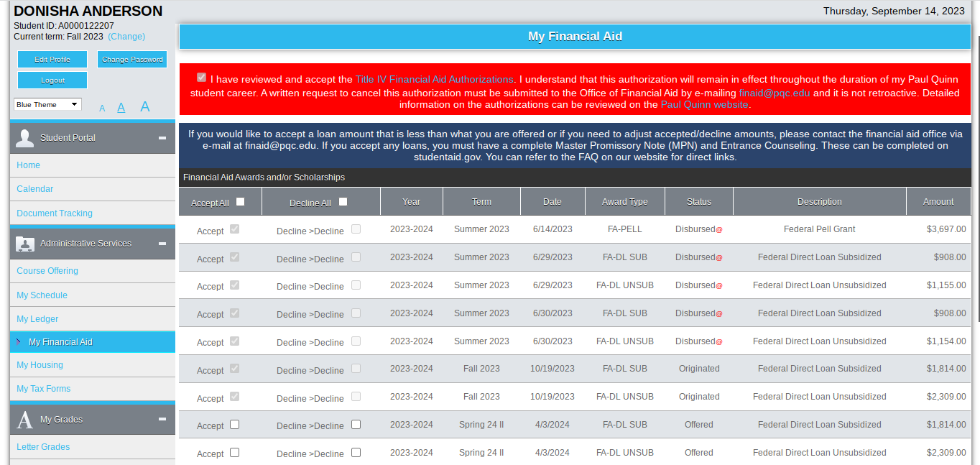
Task: Click the Logout button
Action: 52,80
